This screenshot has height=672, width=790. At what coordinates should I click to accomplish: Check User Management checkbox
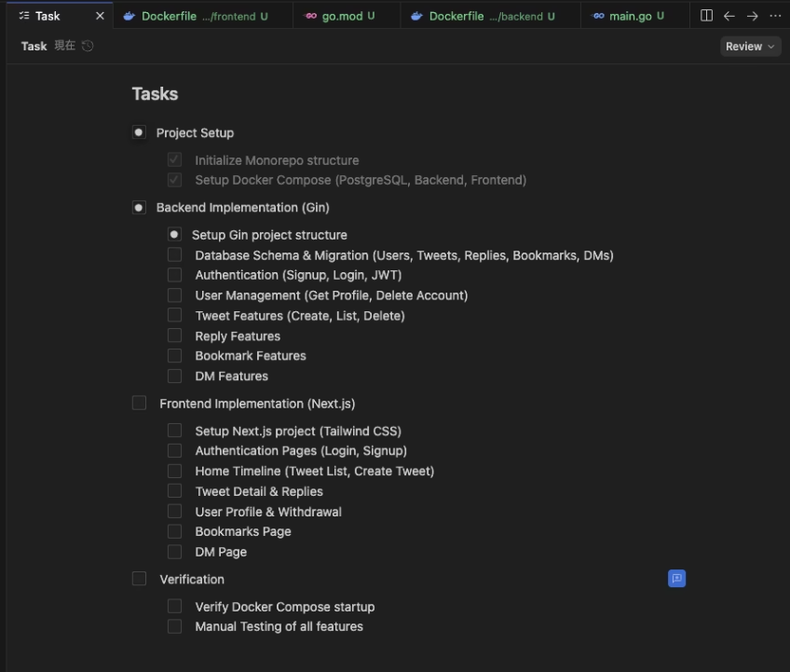174,295
